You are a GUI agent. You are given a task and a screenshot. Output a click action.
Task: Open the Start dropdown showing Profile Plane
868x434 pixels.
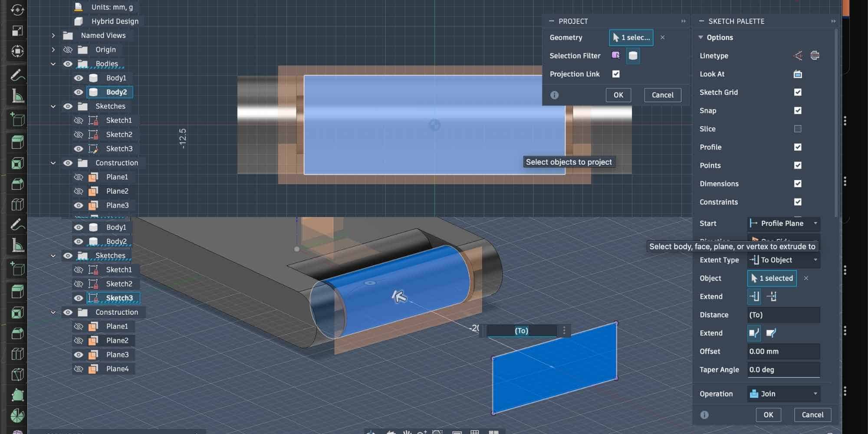[x=783, y=224]
